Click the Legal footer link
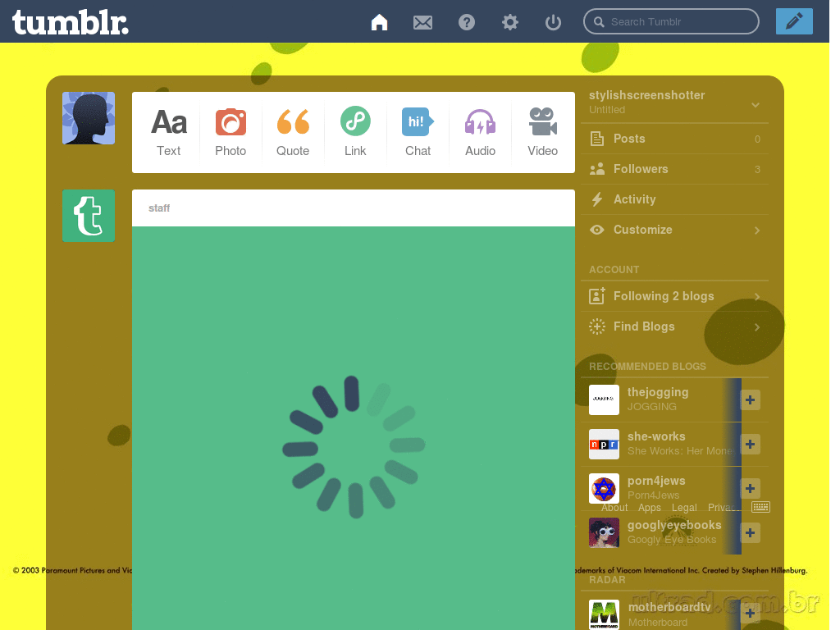 tap(684, 507)
